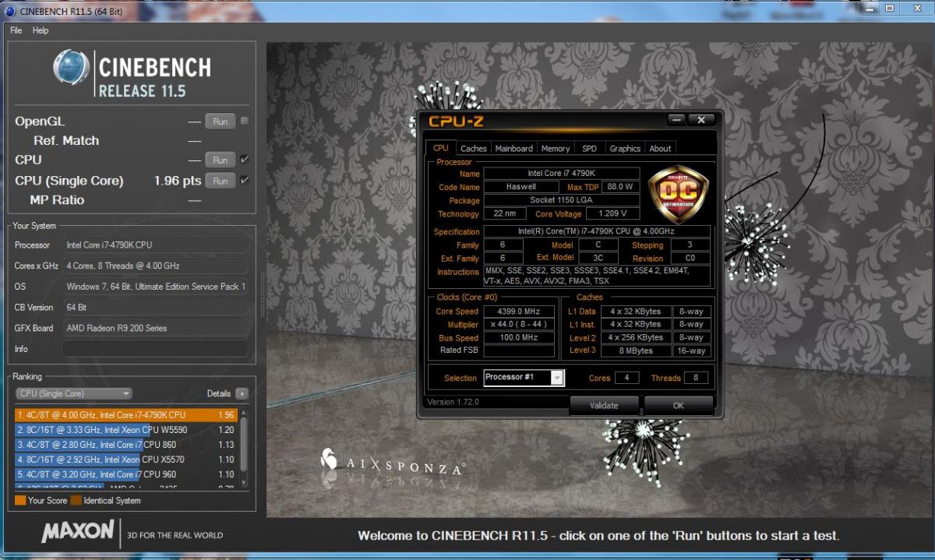Screen dimensions: 935x560
Task: Run the CPU benchmark test
Action: coord(221,160)
